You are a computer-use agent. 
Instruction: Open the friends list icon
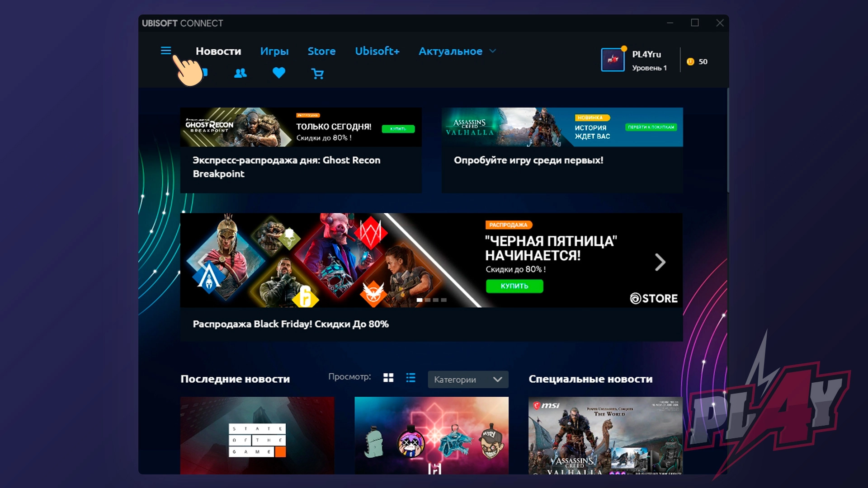(241, 73)
